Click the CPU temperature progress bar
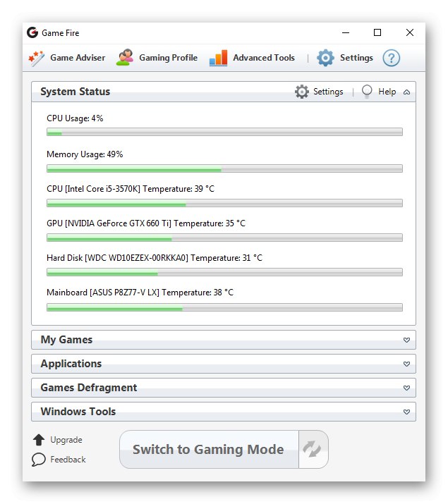This screenshot has width=448, height=504. 224,203
